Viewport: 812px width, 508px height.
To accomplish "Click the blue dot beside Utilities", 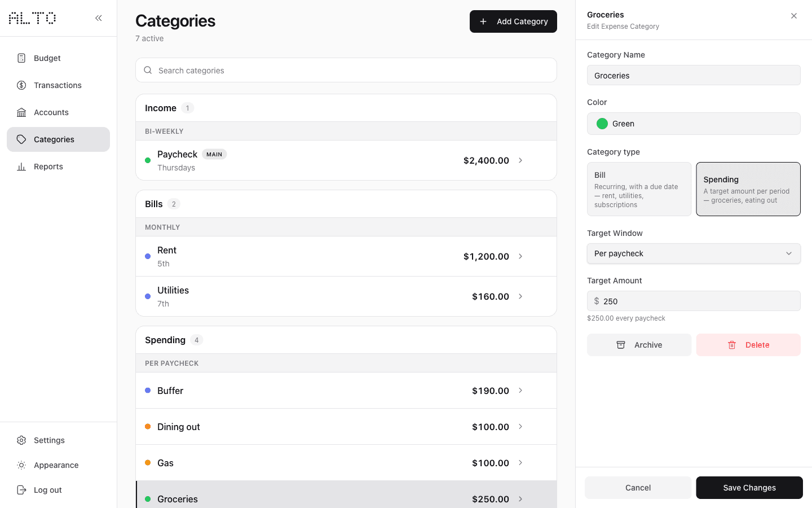I will [148, 296].
